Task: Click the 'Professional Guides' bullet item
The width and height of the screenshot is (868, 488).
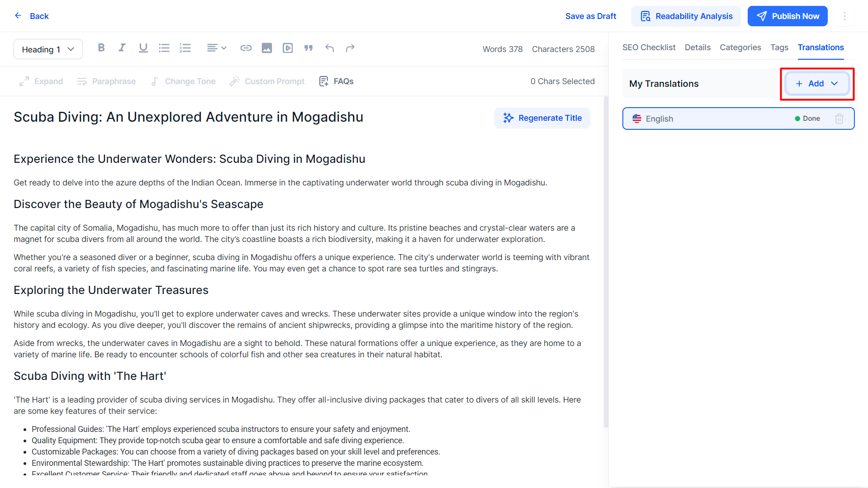Action: (x=221, y=429)
